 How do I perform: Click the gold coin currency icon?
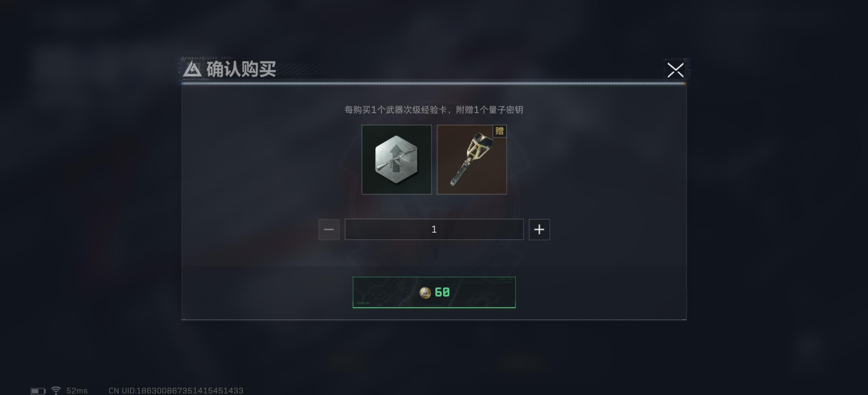[x=425, y=292]
